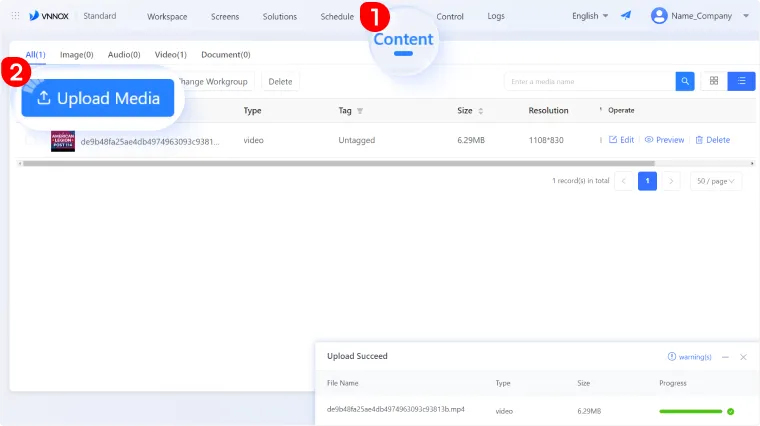Open the Screens menu

(225, 17)
